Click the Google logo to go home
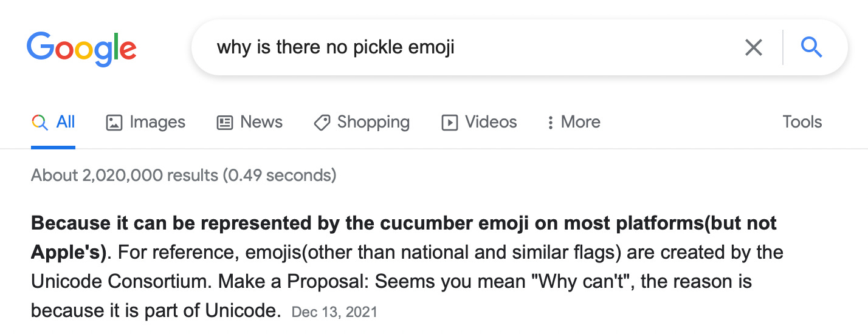This screenshot has height=334, width=868. coord(81,48)
